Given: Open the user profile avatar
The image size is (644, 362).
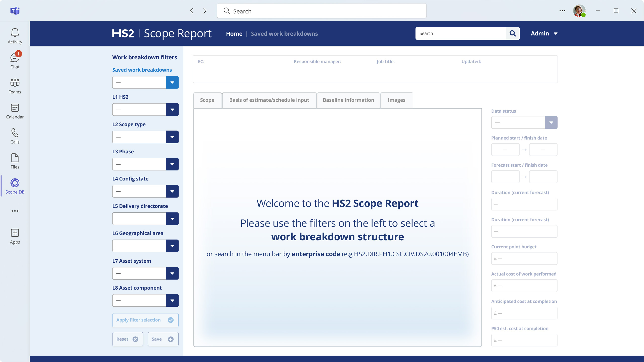Looking at the screenshot, I should click(579, 11).
